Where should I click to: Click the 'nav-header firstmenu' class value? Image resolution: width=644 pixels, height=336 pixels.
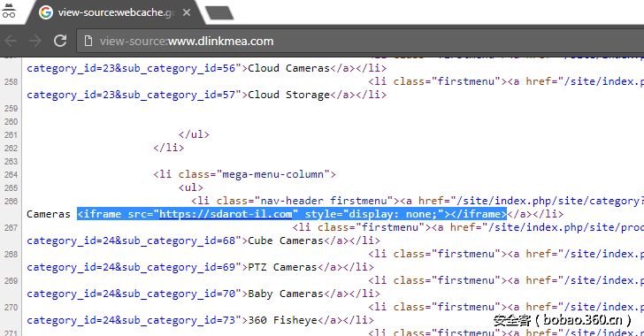point(324,201)
